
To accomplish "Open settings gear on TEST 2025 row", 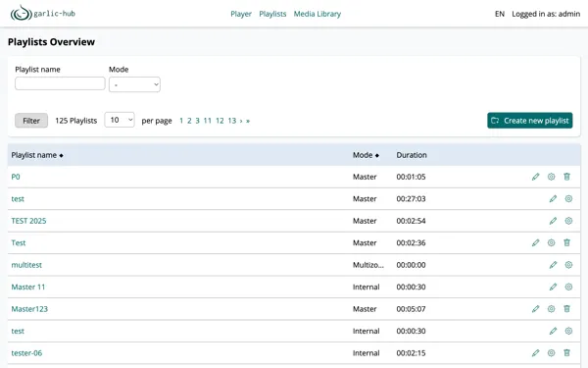I will (x=568, y=221).
